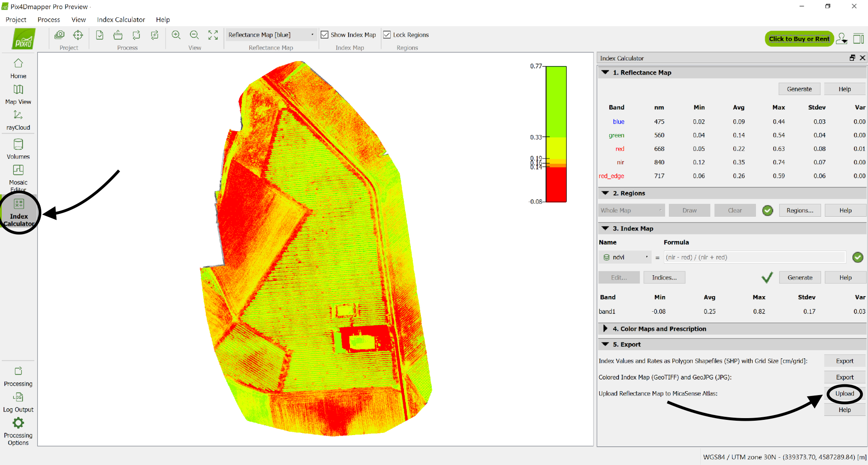Collapse the Regions section
The height and width of the screenshot is (465, 868).
pyautogui.click(x=605, y=193)
